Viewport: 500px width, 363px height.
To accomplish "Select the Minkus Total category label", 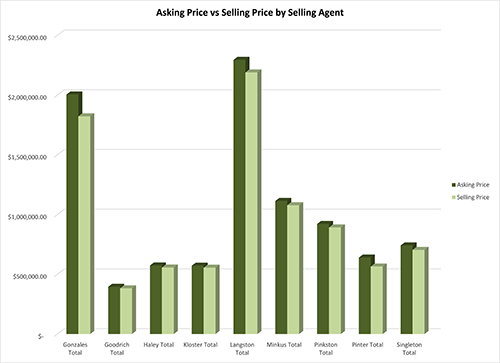I will pos(284,345).
